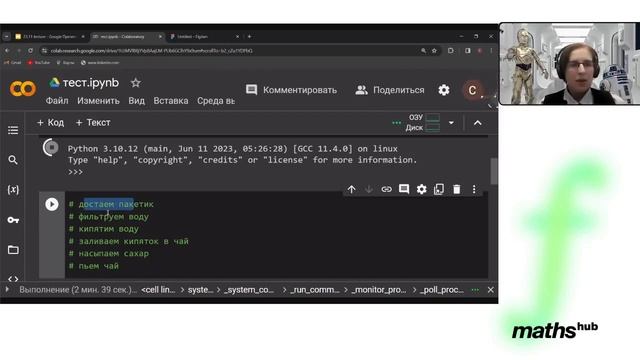Click the notebook vertical scrollbar thumb
640x360 pixels.
click(493, 171)
